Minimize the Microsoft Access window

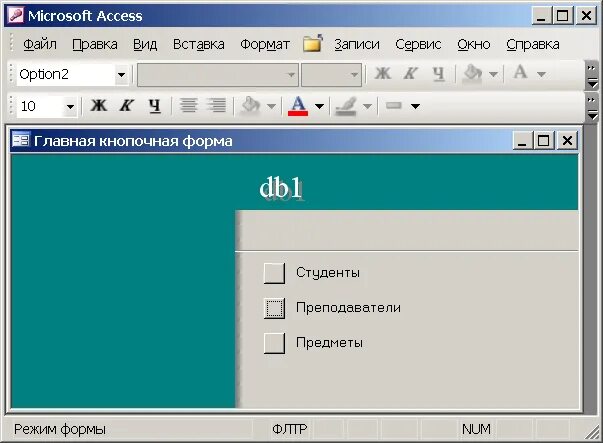click(541, 16)
